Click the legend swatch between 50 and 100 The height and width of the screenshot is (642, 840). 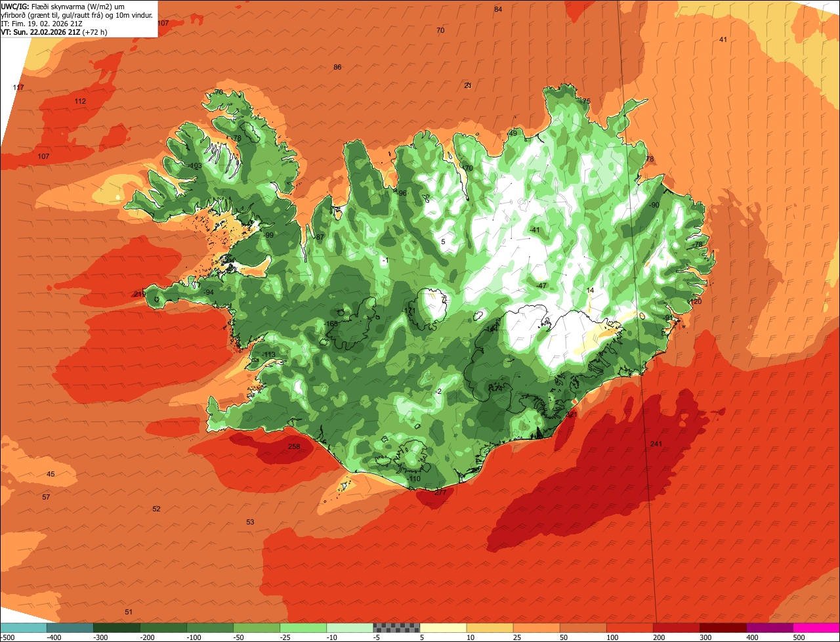pos(583,628)
